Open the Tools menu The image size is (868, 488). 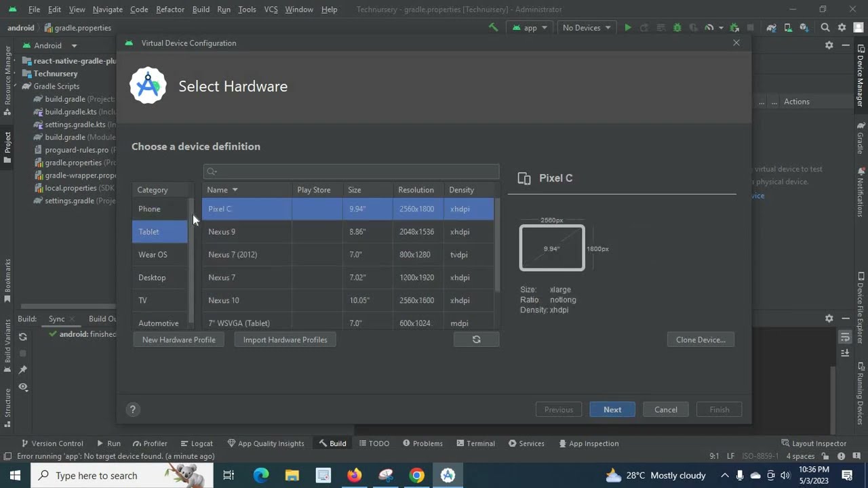(x=247, y=9)
